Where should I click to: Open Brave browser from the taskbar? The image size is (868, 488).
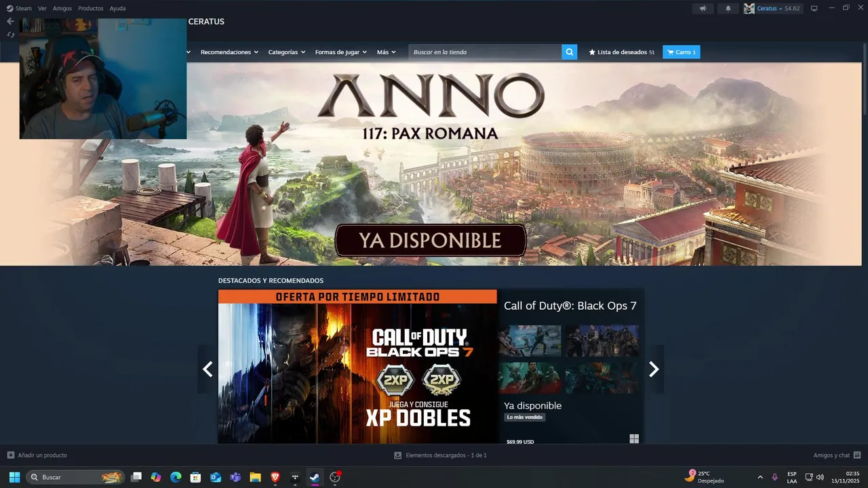[275, 477]
